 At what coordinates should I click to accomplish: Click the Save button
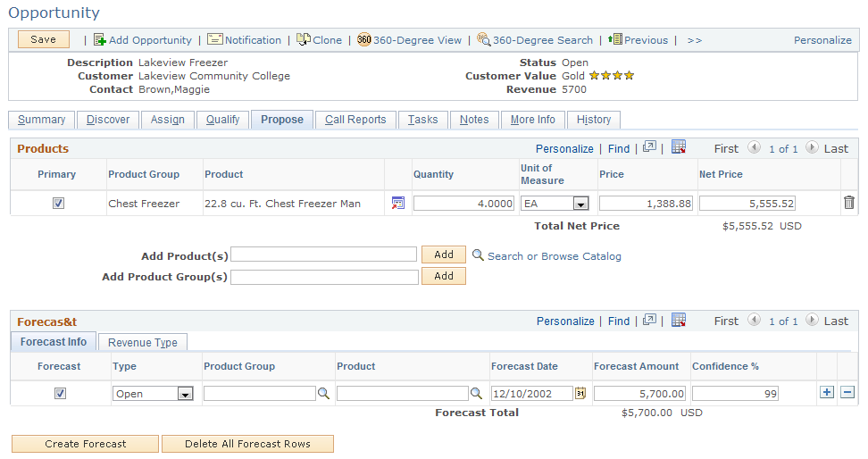pyautogui.click(x=44, y=39)
